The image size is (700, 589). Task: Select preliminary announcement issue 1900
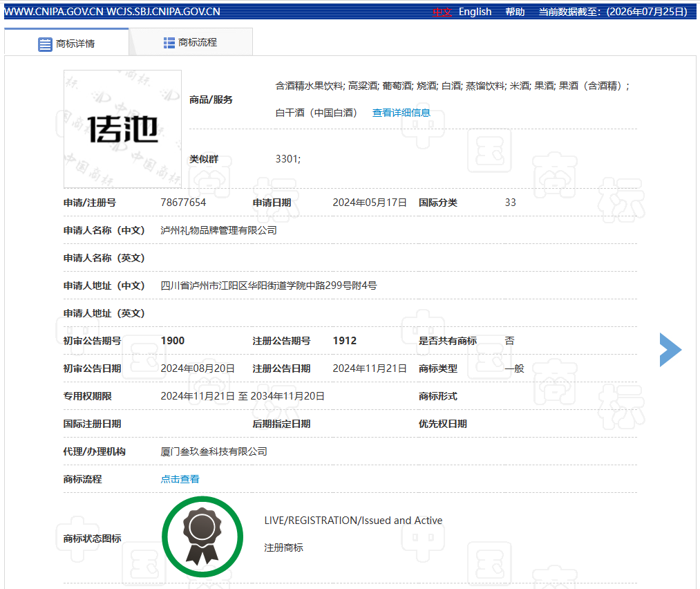click(172, 342)
